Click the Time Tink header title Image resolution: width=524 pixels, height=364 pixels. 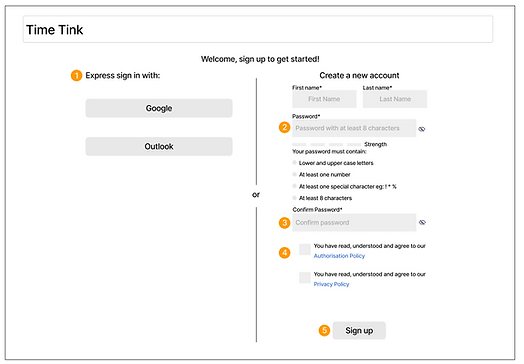54,30
